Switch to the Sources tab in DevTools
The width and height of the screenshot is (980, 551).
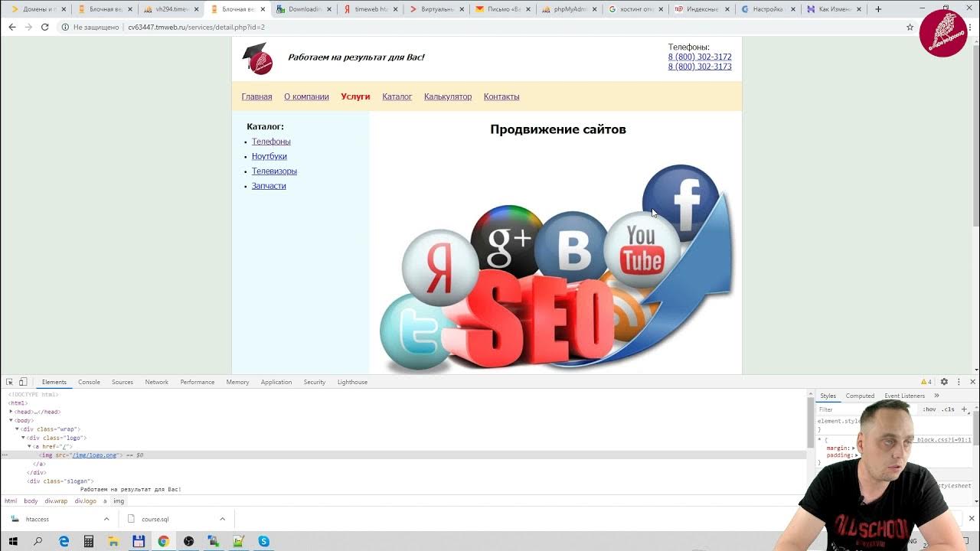(122, 382)
